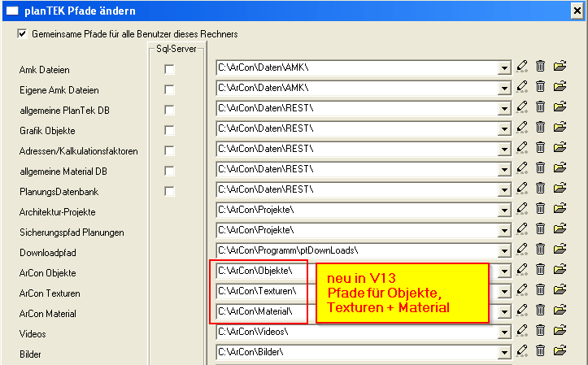Click the pencil icon for Grafik Objekte path
The width and height of the screenshot is (588, 365).
522,128
